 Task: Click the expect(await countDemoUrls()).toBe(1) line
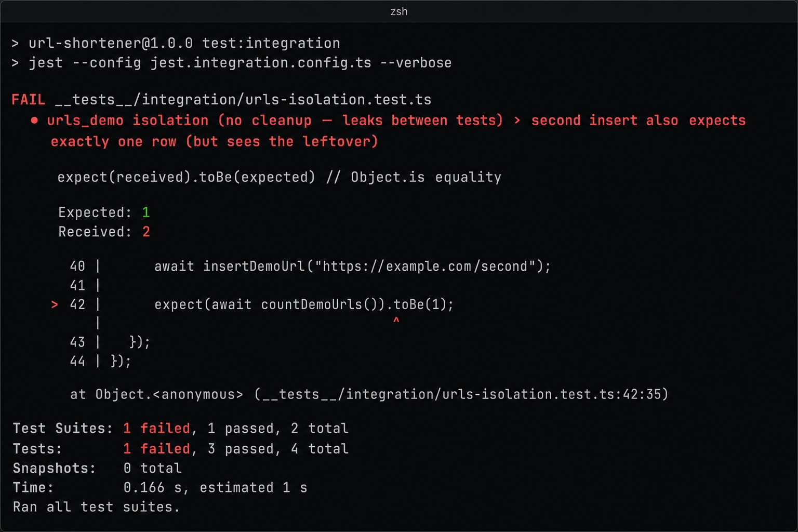click(x=304, y=304)
